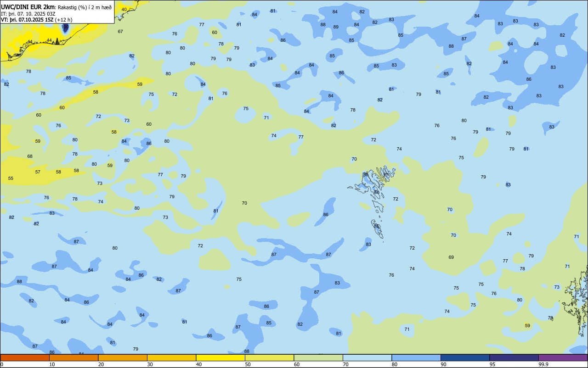Viewport: 588px width, 368px height.
Task: Choose the 70–80 pale blue legend swatch
Action: click(367, 357)
